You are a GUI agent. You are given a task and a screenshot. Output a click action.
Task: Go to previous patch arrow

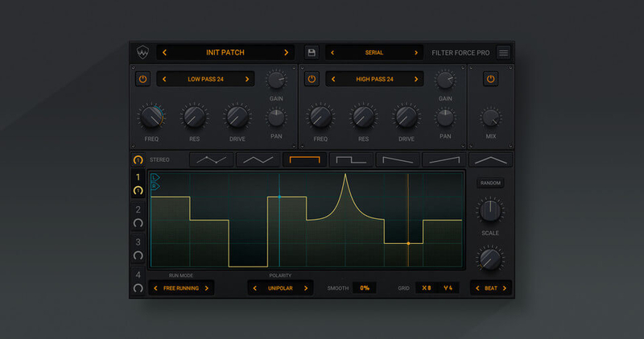click(164, 52)
